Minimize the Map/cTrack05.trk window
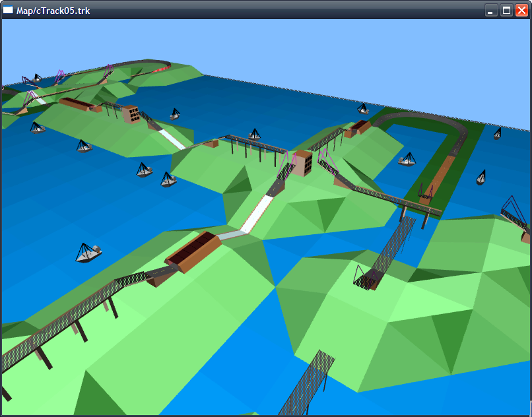 tap(491, 10)
